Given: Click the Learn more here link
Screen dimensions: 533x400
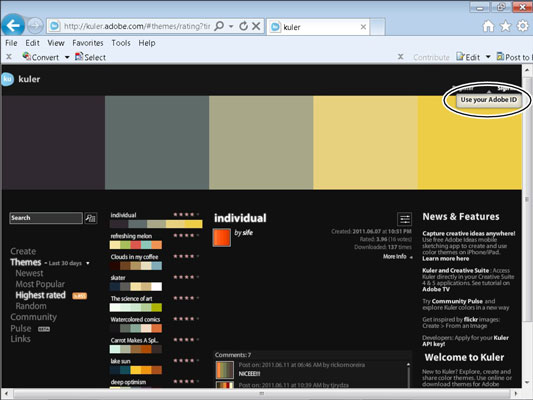Looking at the screenshot, I should (x=446, y=259).
